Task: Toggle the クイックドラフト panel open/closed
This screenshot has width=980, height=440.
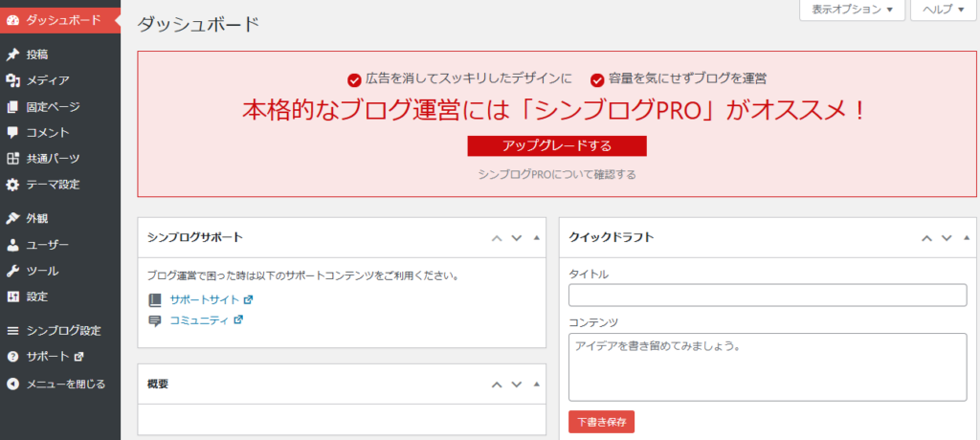Action: tap(967, 237)
